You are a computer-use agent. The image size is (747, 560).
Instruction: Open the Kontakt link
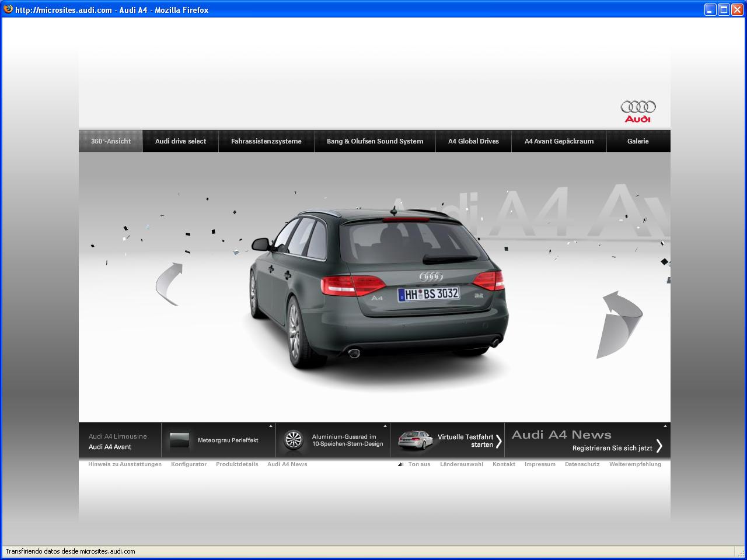point(504,464)
